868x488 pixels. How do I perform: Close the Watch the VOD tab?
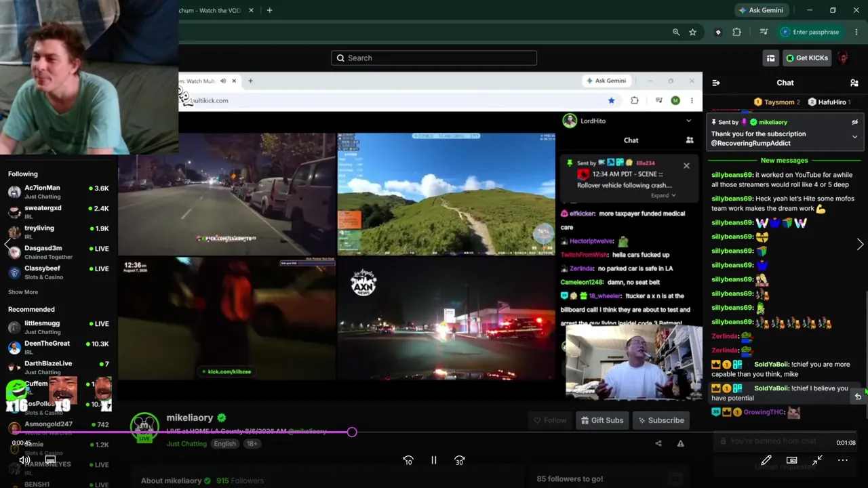point(252,10)
